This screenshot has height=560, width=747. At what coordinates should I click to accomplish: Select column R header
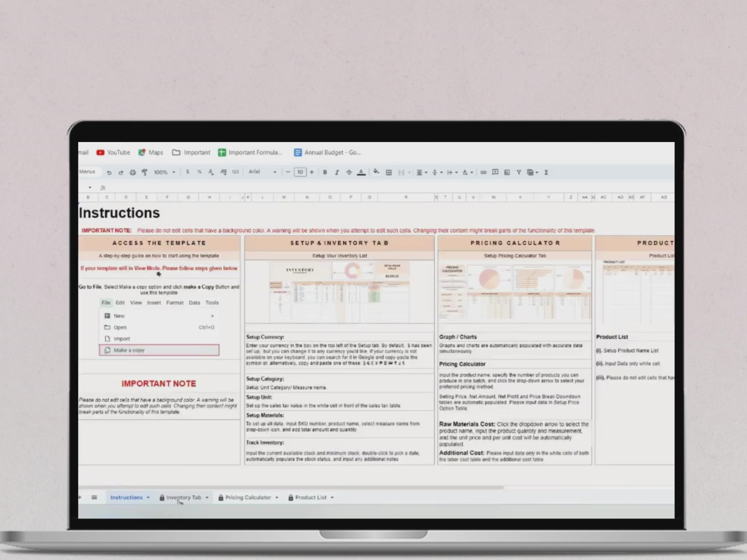(x=406, y=198)
